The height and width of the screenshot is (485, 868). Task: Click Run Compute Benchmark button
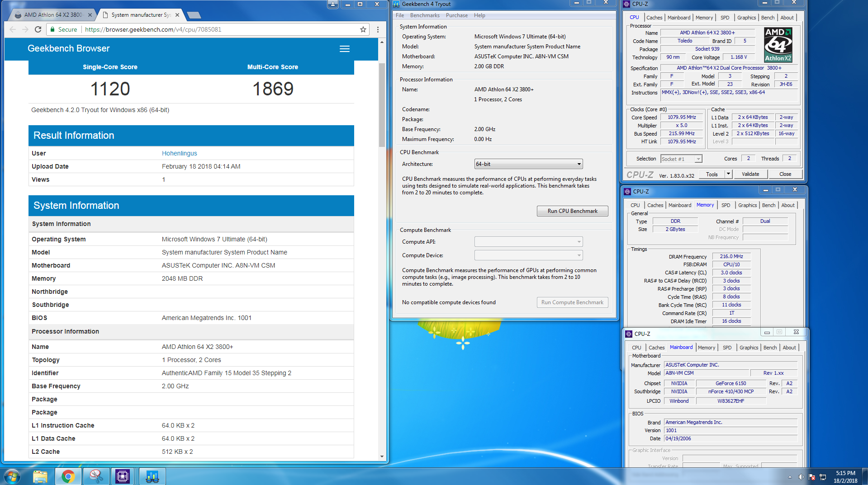pyautogui.click(x=572, y=302)
